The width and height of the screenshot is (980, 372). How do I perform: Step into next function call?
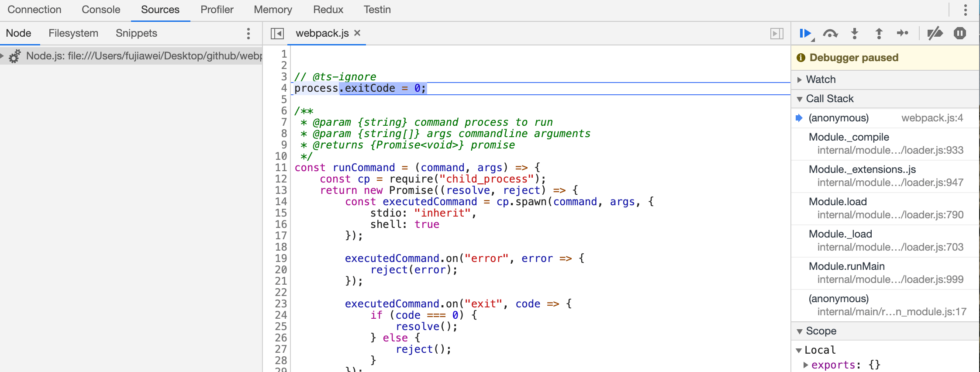855,34
